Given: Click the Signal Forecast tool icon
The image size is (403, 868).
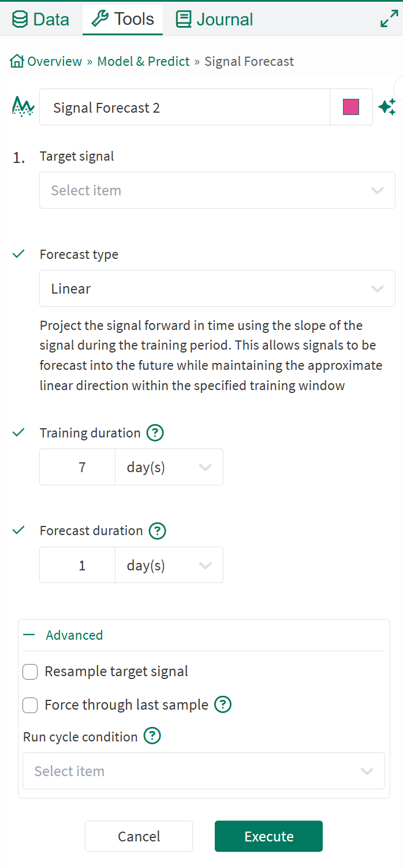Looking at the screenshot, I should (x=23, y=107).
